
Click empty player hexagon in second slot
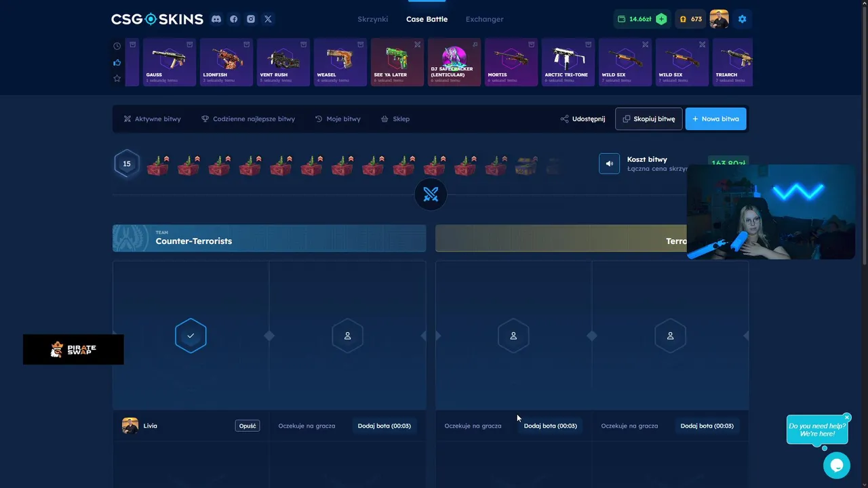coord(347,335)
